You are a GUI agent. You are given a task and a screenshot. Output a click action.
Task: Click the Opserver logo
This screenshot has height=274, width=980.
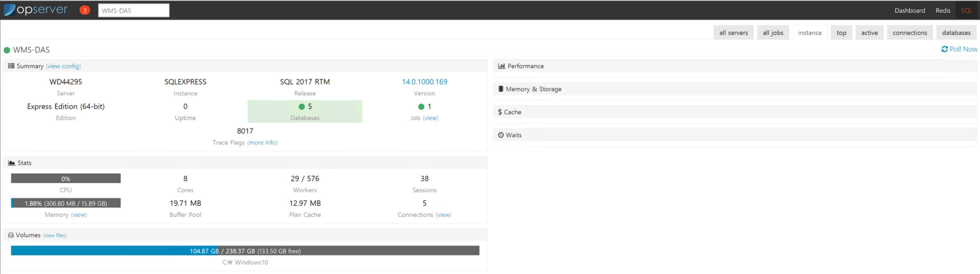click(36, 10)
